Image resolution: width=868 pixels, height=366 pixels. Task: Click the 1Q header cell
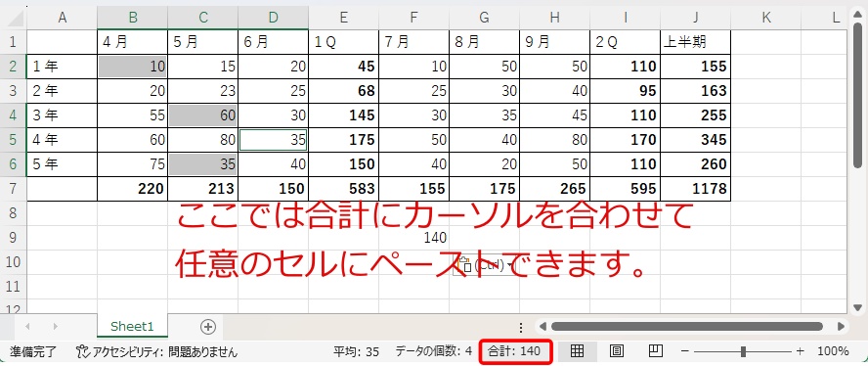(x=344, y=42)
